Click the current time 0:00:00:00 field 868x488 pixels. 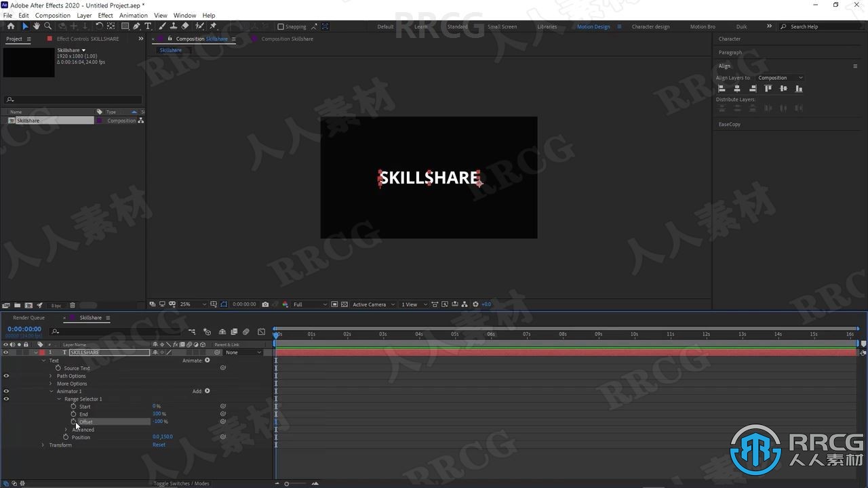point(24,329)
